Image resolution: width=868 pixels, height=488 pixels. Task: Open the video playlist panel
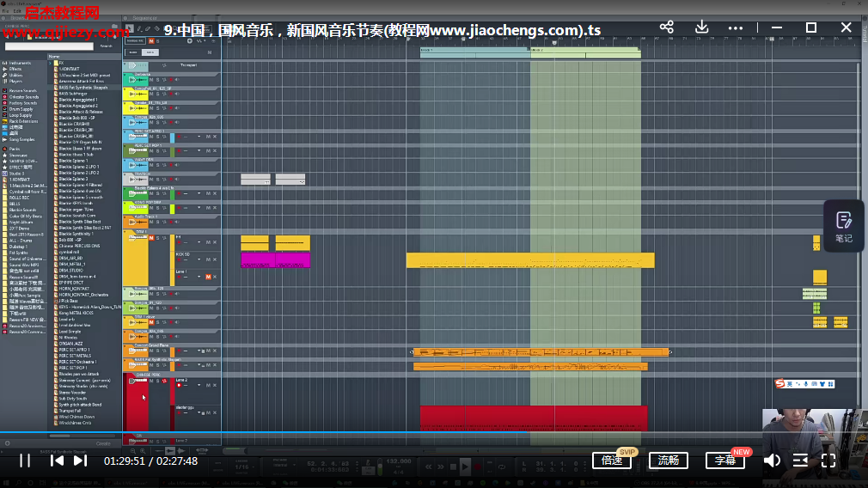[800, 461]
